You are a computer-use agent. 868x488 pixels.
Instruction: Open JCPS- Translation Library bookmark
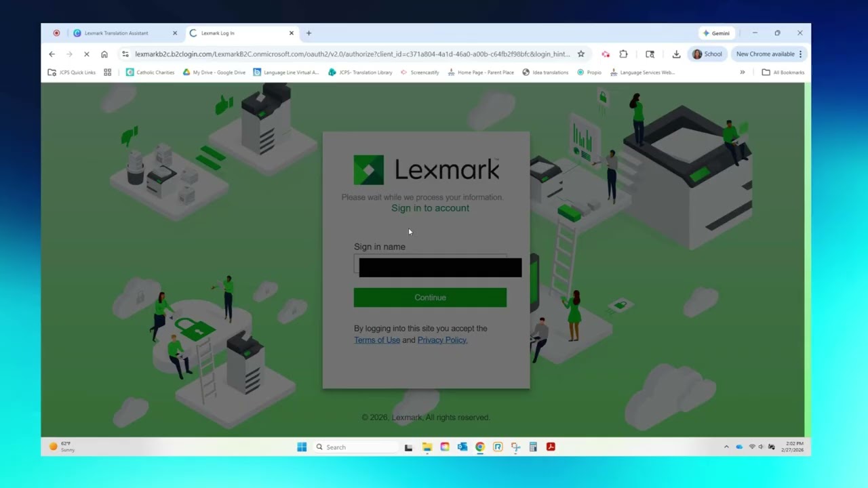pos(361,73)
